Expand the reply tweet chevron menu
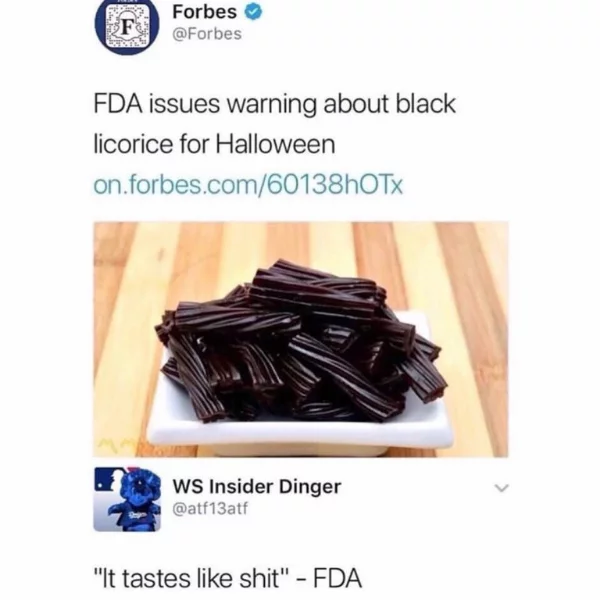 (x=501, y=488)
